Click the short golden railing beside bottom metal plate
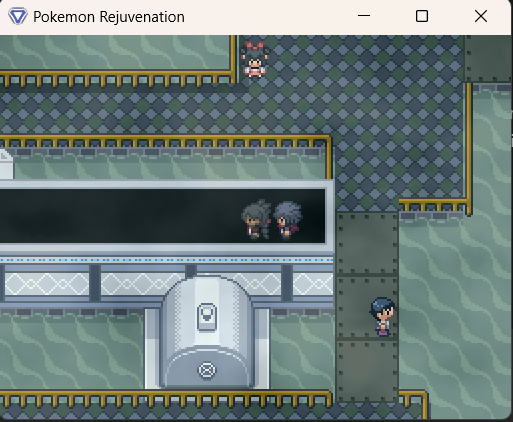513x422 pixels. (x=413, y=404)
